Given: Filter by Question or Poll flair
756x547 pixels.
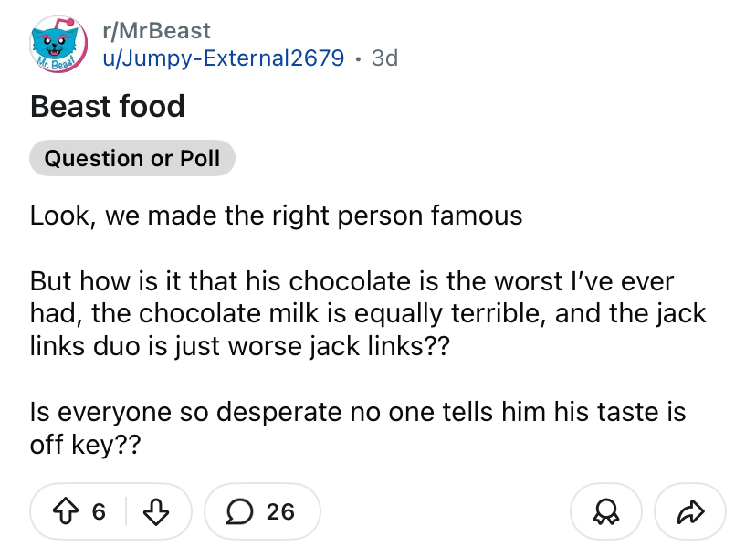Looking at the screenshot, I should (132, 158).
